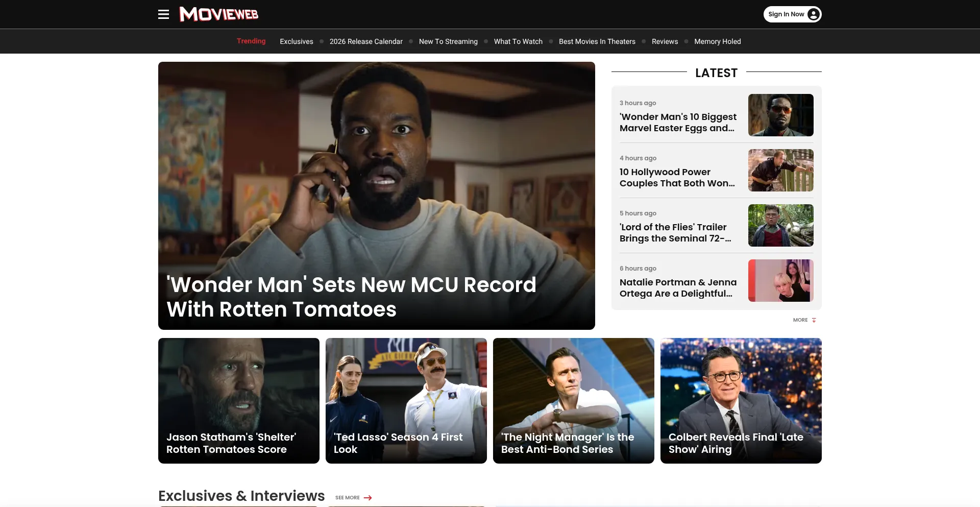Open 'The Night Manager' Anti-Bond card
980x507 pixels.
tap(574, 401)
